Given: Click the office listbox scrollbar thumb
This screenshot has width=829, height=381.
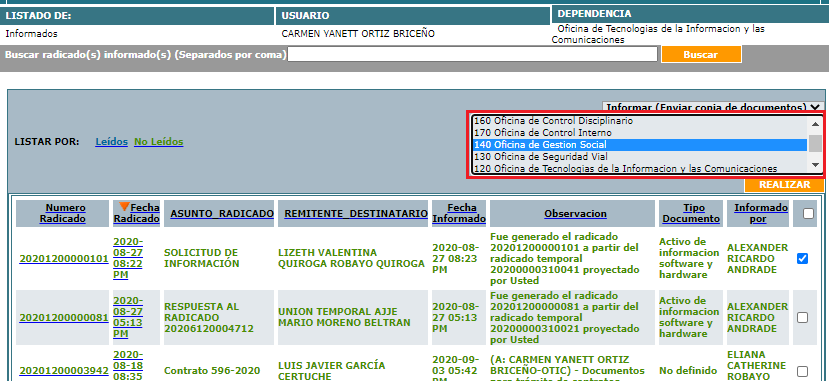Looking at the screenshot, I should tap(815, 143).
